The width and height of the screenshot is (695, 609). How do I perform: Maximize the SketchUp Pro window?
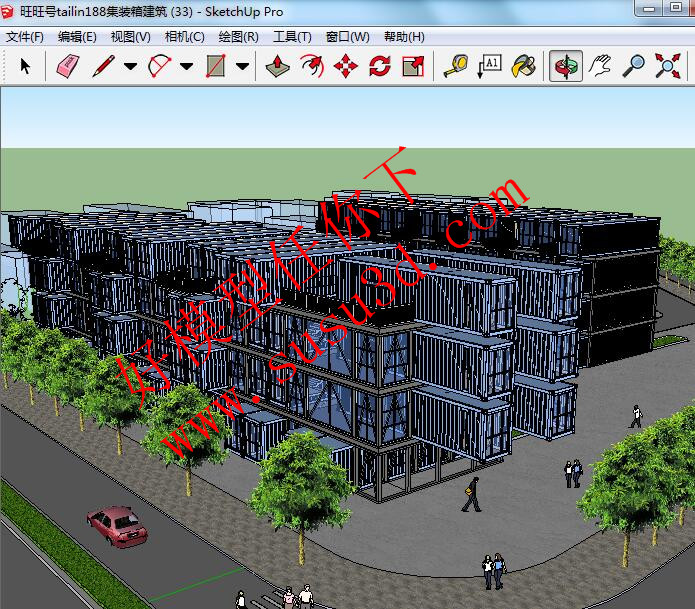tap(676, 8)
